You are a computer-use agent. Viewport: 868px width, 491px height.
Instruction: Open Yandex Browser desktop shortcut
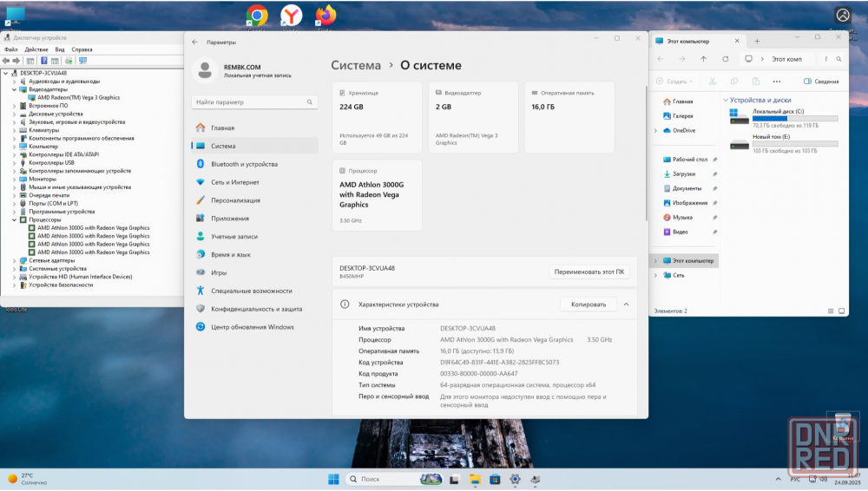(x=292, y=16)
